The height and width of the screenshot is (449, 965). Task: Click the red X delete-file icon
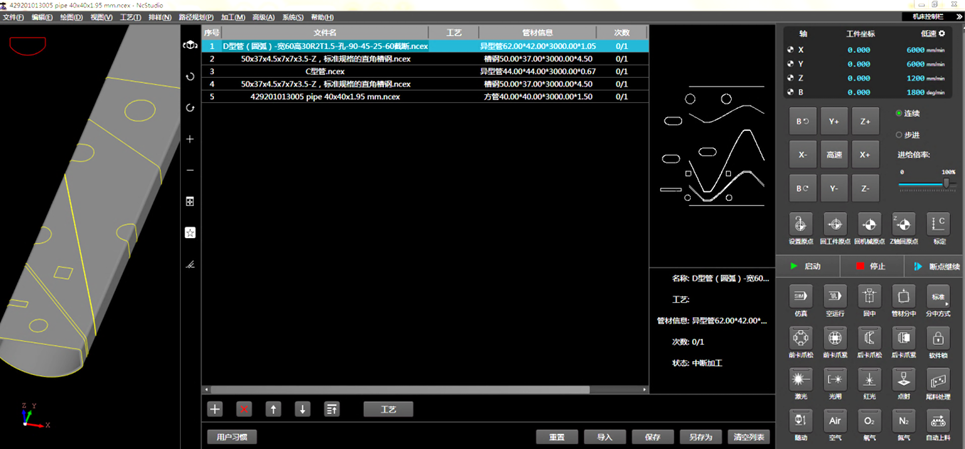244,409
